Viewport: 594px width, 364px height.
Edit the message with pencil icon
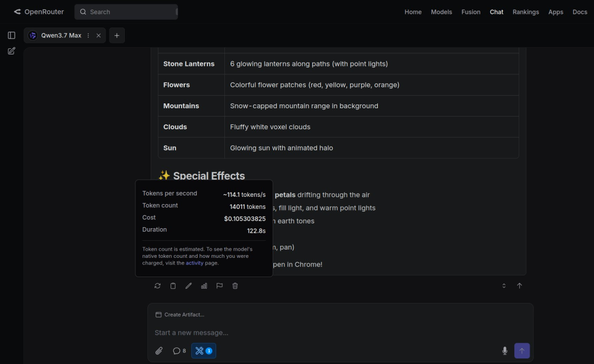coord(188,286)
